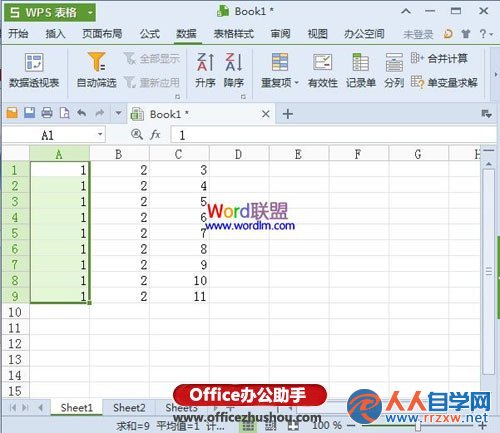Click the skin/shirt icon in title area
Viewport: 500px width, 433px height.
coord(466,34)
